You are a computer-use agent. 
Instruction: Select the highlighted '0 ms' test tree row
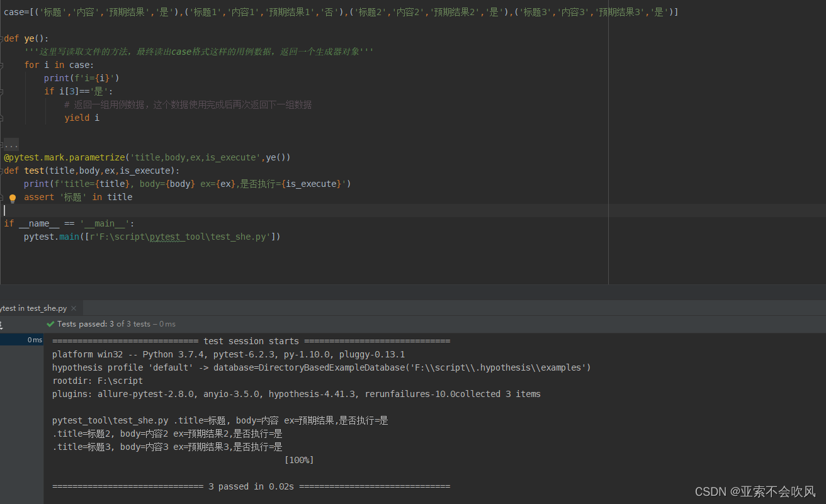point(21,340)
